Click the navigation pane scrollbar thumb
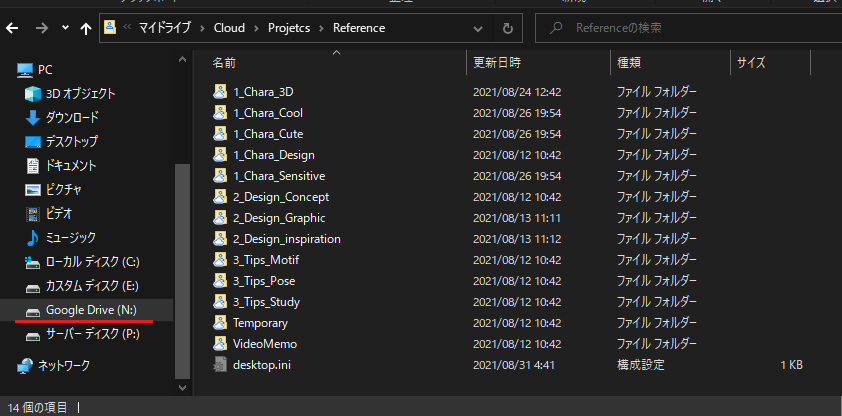This screenshot has height=416, width=842. (x=182, y=271)
